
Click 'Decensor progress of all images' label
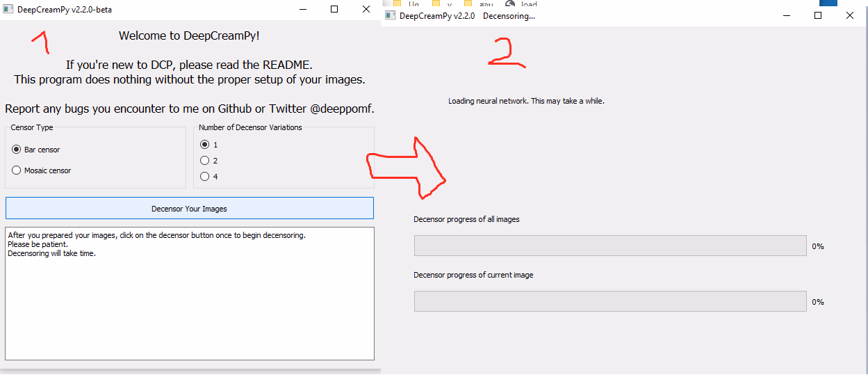pyautogui.click(x=466, y=219)
